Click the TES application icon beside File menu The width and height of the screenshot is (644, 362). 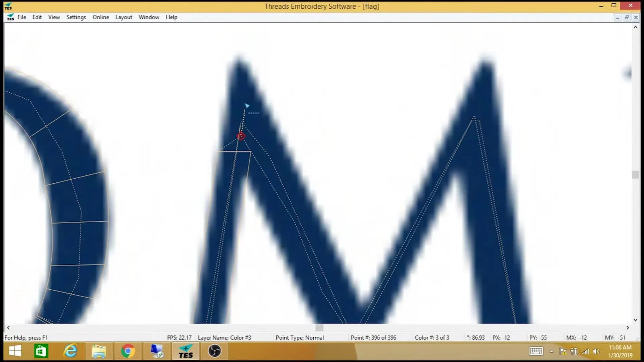tap(10, 17)
